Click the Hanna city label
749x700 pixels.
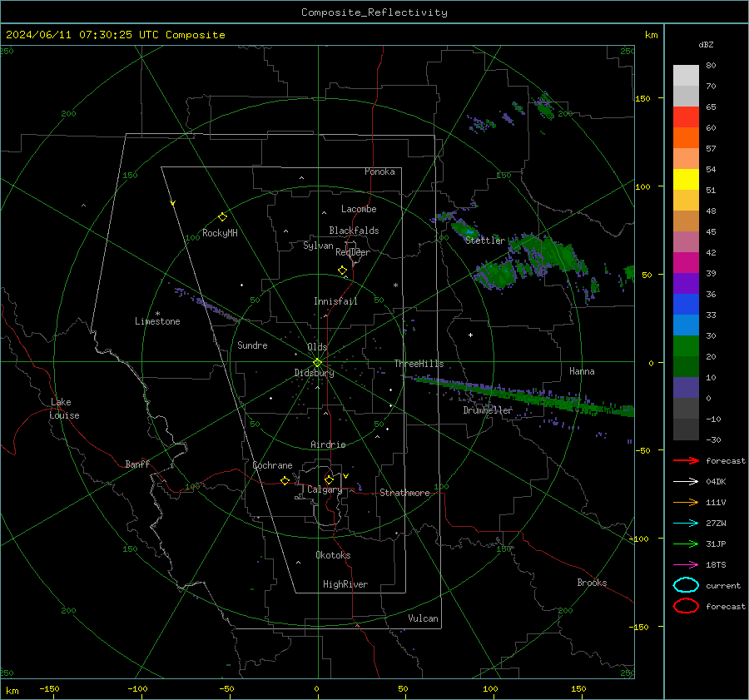[x=582, y=371]
